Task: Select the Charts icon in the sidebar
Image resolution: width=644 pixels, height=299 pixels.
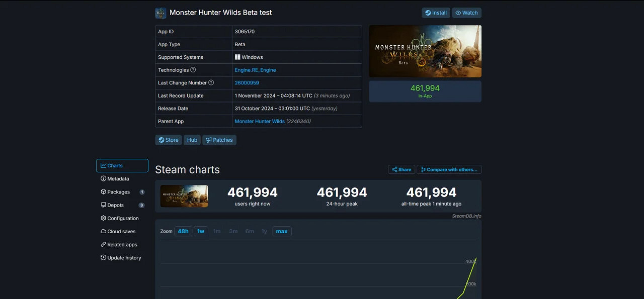Action: pos(104,165)
